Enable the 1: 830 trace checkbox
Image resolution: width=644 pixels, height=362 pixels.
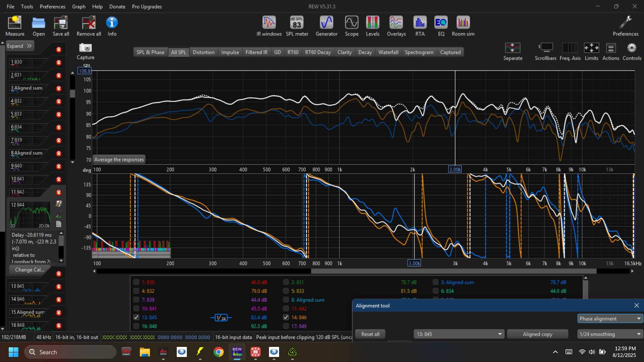pyautogui.click(x=136, y=282)
